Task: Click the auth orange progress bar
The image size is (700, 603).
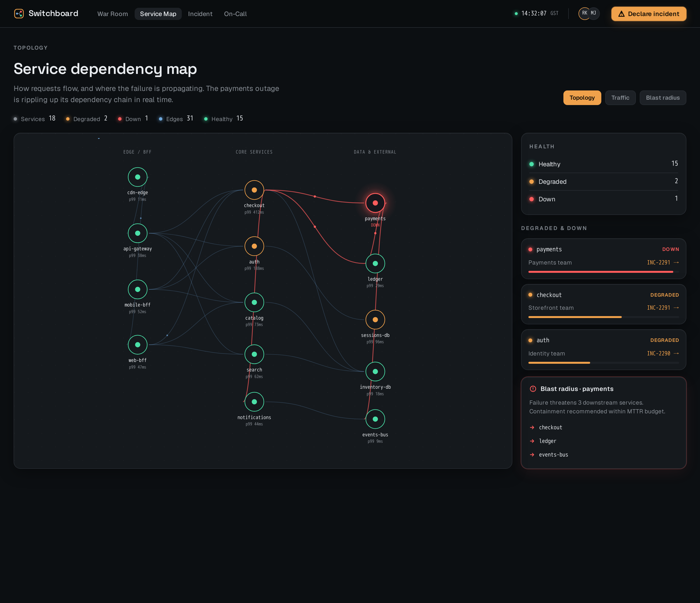Action: coord(603,363)
